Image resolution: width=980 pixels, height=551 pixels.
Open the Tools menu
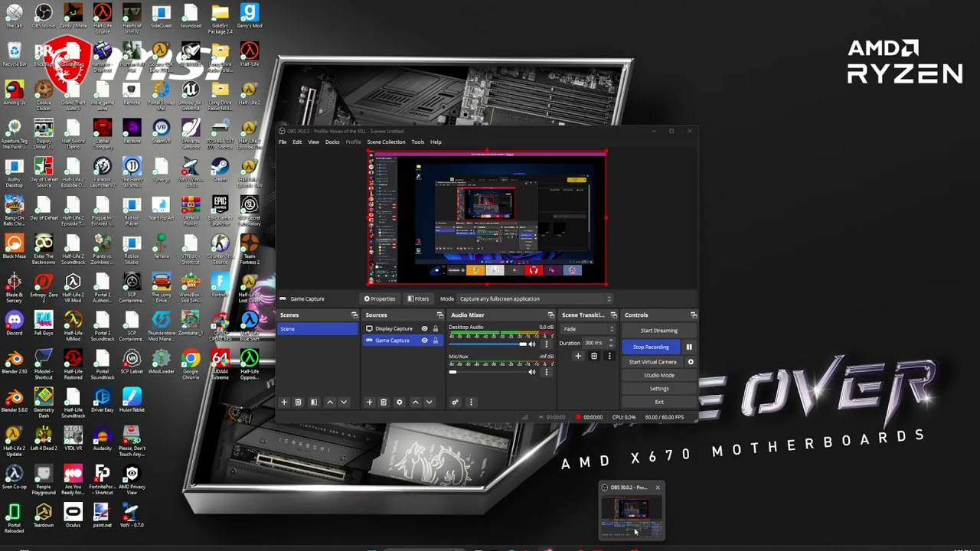point(417,142)
